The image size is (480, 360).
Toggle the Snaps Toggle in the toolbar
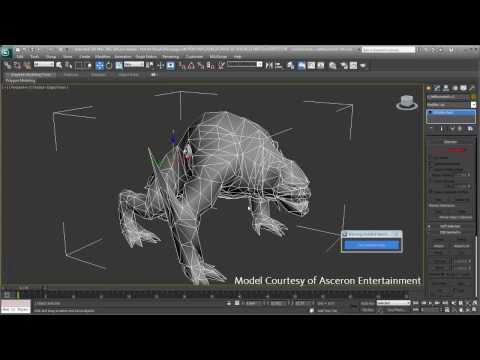pos(181,65)
